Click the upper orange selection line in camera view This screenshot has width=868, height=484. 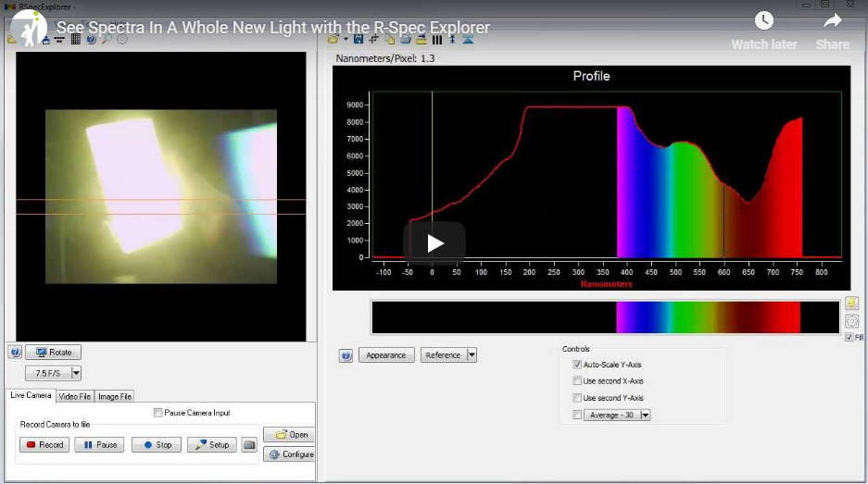tap(160, 199)
